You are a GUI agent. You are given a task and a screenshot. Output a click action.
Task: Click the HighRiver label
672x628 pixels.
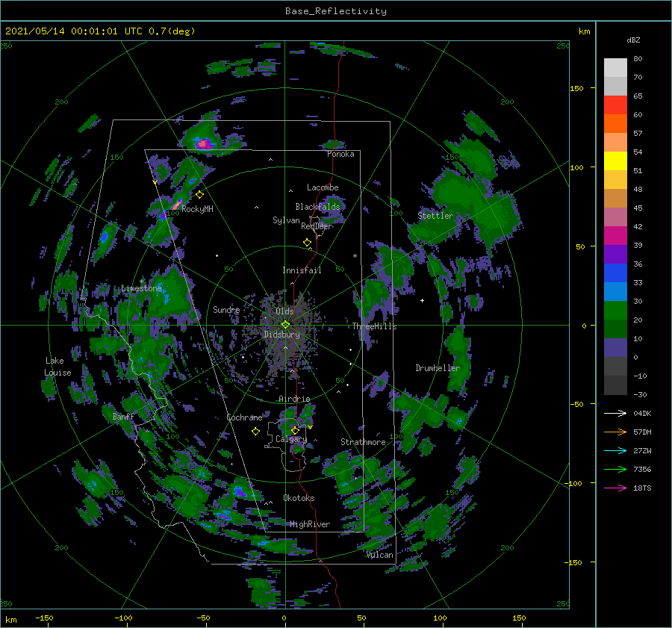[x=310, y=524]
